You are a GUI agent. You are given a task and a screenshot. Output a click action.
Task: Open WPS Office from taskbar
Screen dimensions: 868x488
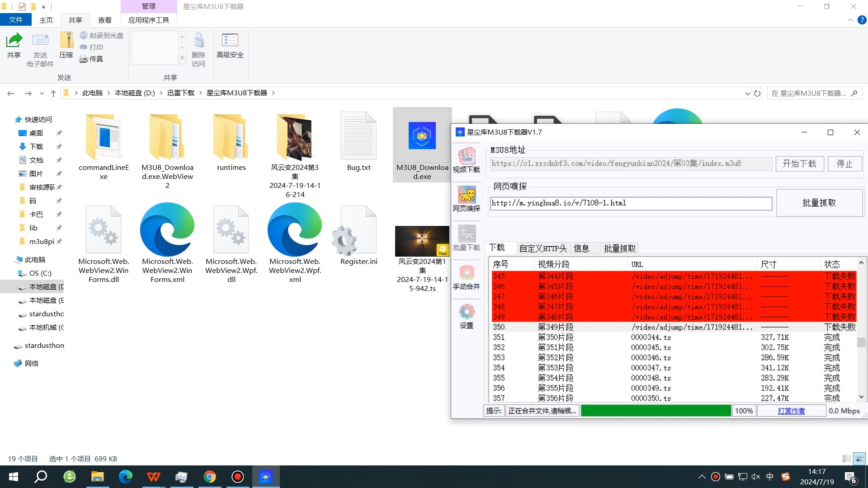(154, 477)
